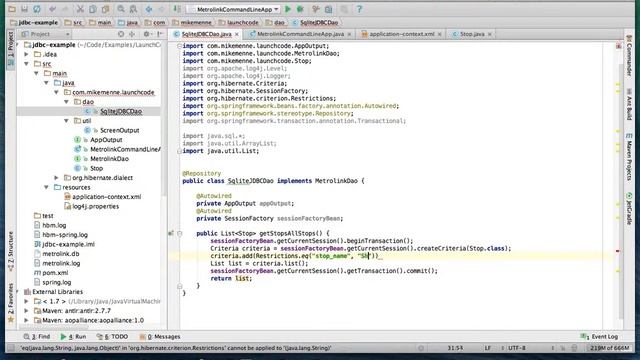Image resolution: width=640 pixels, height=360 pixels.
Task: Expand the Maven: antlr:antlr:2.7.7 library
Action: 27,311
